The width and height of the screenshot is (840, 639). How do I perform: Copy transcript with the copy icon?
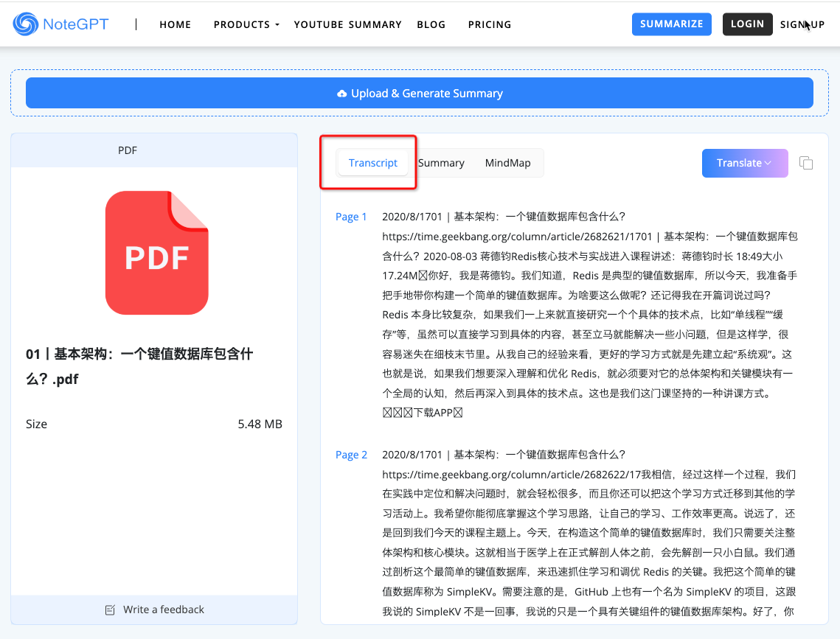[806, 163]
